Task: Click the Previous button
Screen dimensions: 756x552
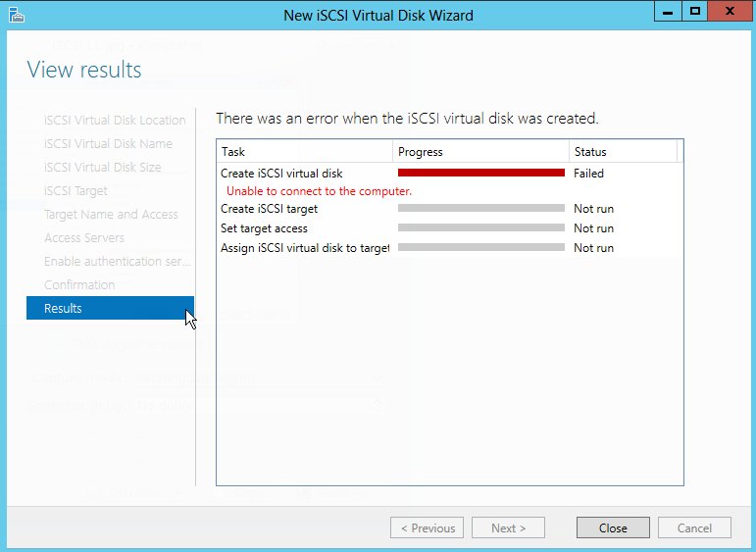Action: 427,527
